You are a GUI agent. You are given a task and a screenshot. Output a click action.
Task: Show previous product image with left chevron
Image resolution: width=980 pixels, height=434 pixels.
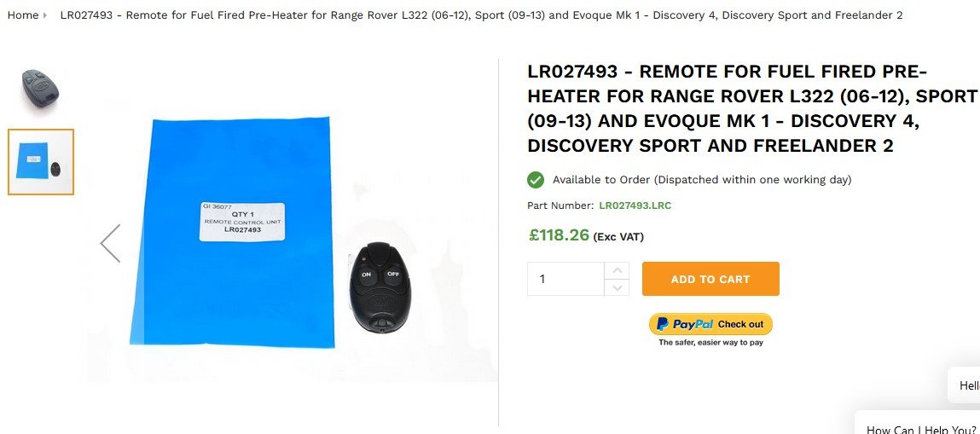point(111,244)
